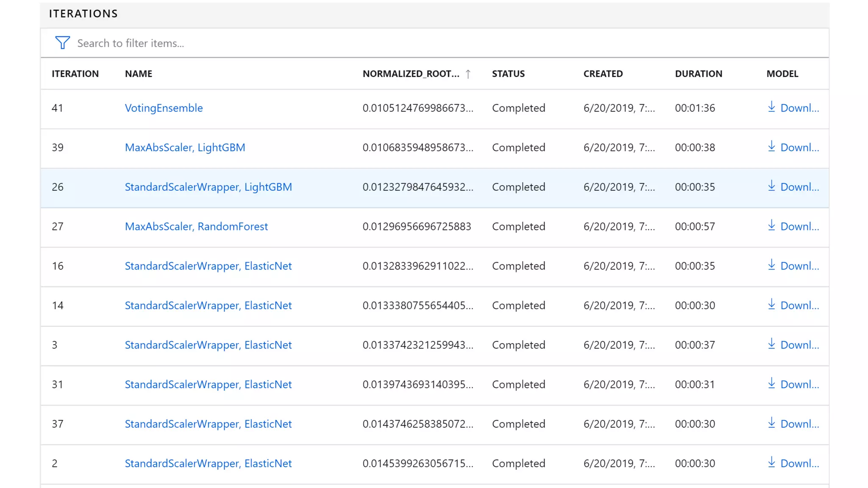Viewport: 868px width, 488px height.
Task: Sort by the STATUS column header
Action: click(x=508, y=74)
